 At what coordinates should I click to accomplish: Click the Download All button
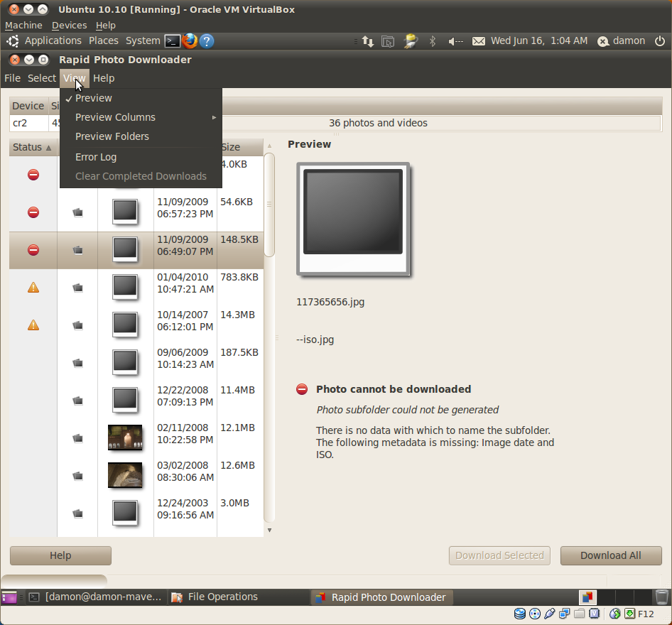(610, 555)
